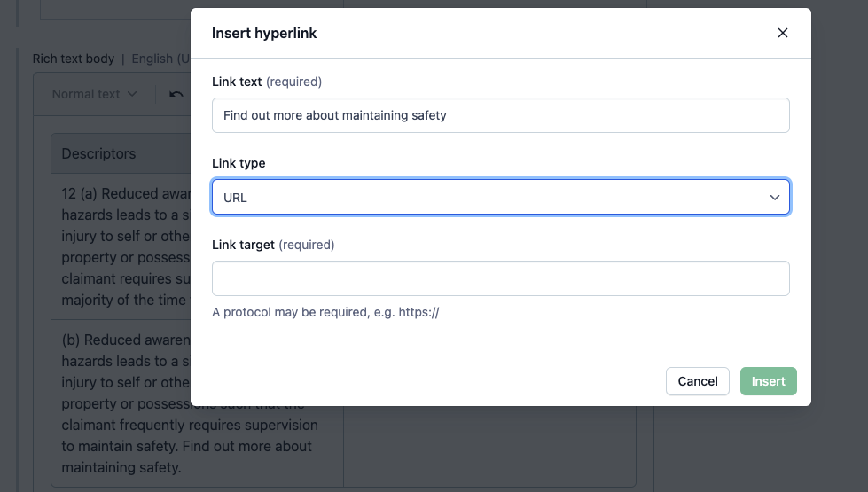Expand the Normal text style dropdown

(94, 94)
